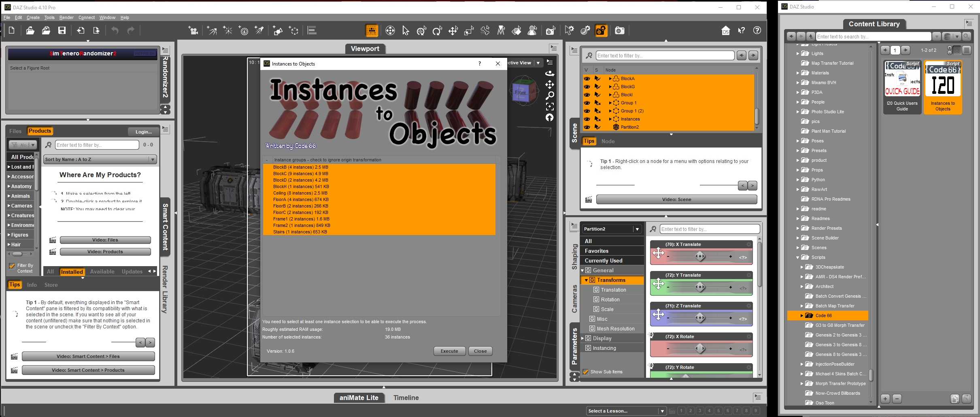The height and width of the screenshot is (417, 980).
Task: Adjust the Y Translate slider handle
Action: [x=700, y=287]
